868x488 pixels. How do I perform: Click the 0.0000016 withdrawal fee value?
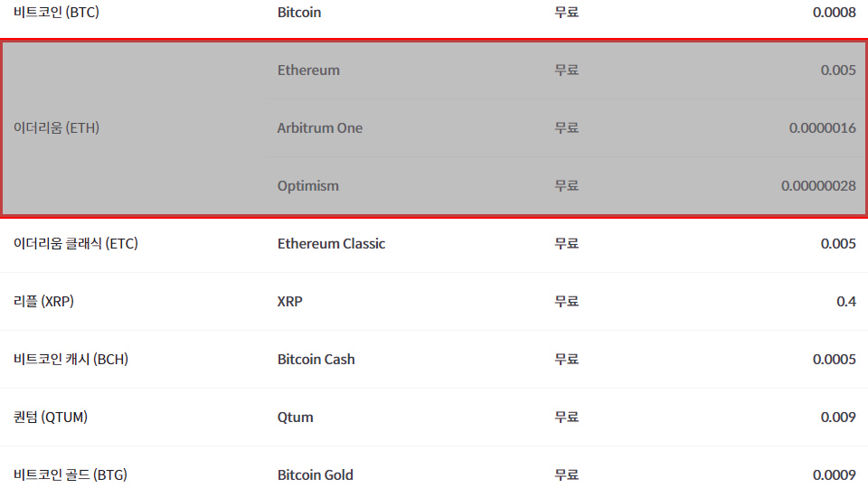822,128
